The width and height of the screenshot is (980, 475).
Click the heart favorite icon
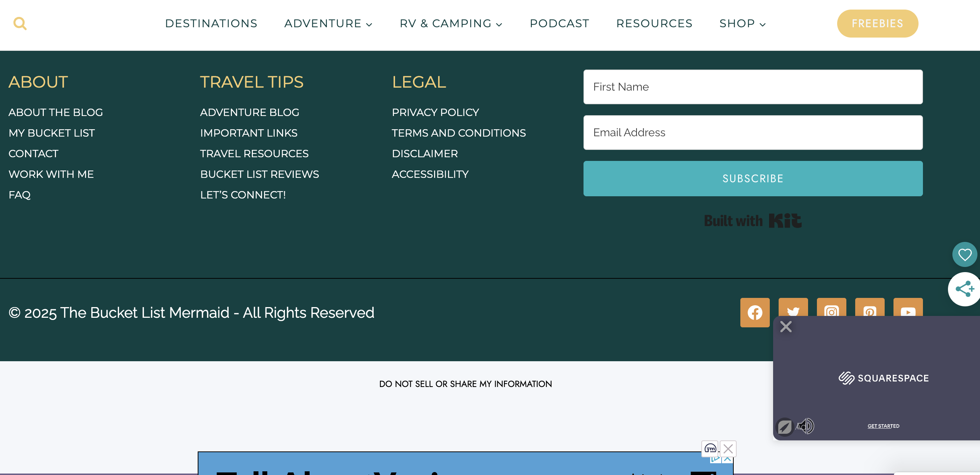pyautogui.click(x=965, y=254)
